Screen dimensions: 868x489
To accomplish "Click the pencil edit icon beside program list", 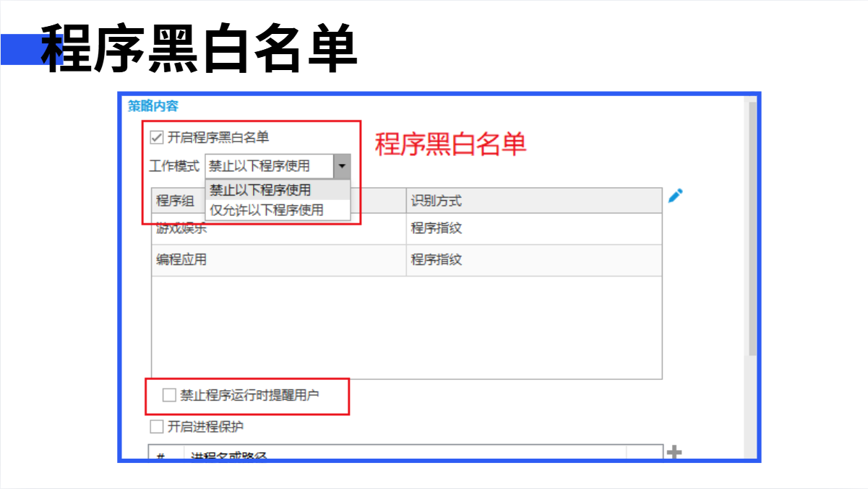I will coord(675,196).
